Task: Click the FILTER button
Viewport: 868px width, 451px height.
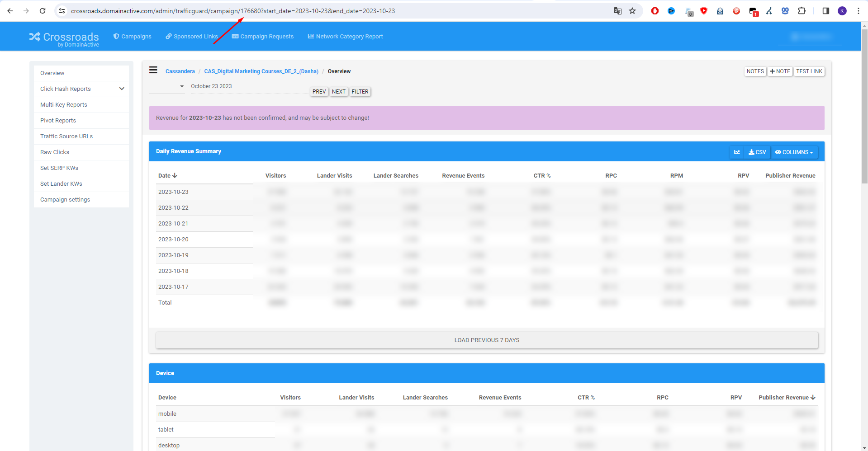Action: click(360, 92)
